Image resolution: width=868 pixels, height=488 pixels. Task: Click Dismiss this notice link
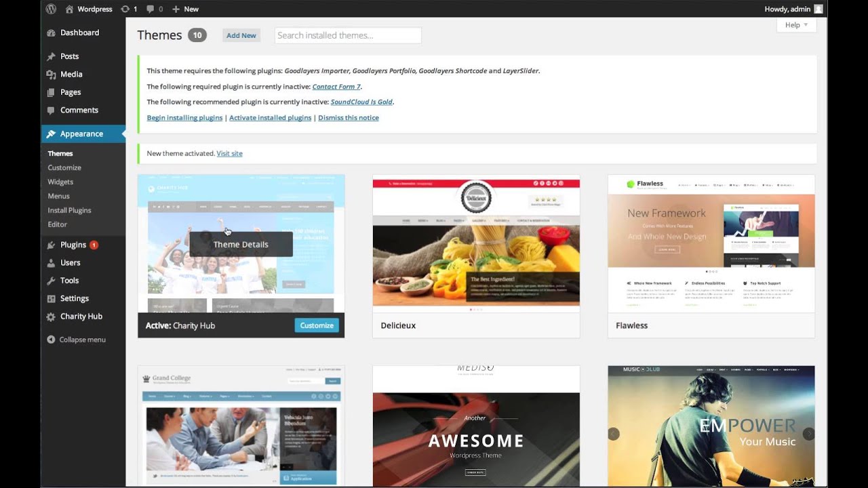pyautogui.click(x=349, y=118)
